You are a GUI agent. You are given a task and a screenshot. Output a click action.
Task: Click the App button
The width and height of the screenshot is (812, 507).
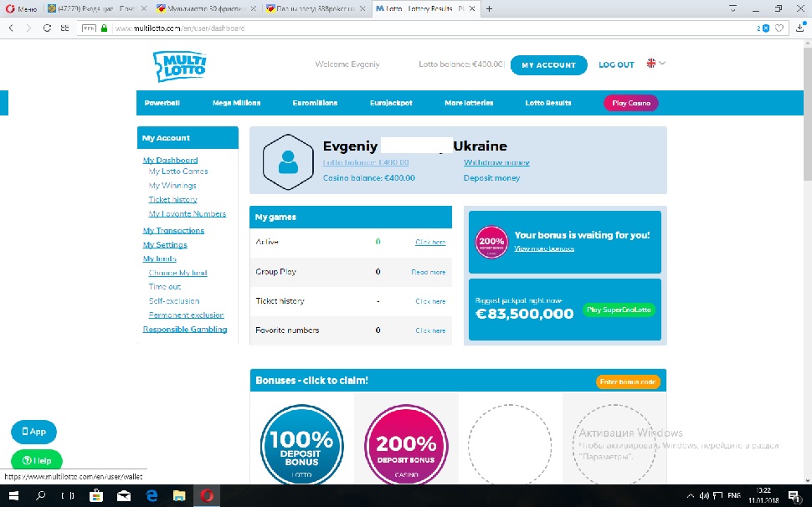pyautogui.click(x=33, y=432)
